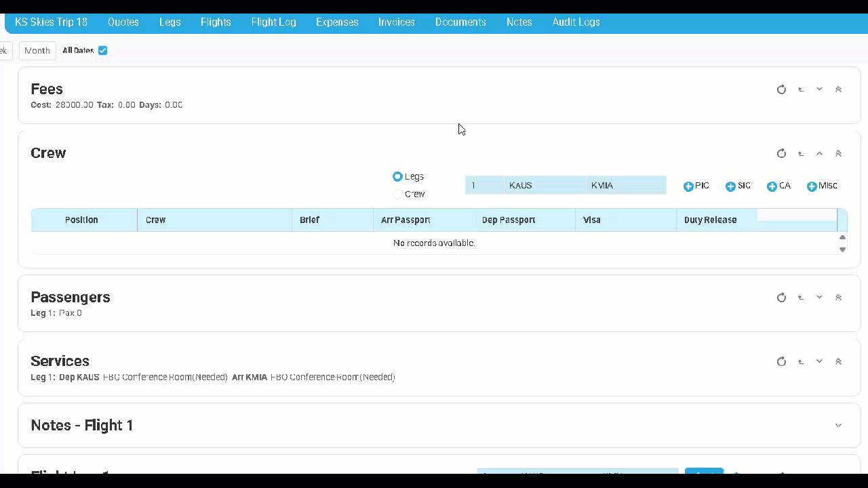Refresh the Passengers section
The width and height of the screenshot is (868, 488).
(x=781, y=298)
